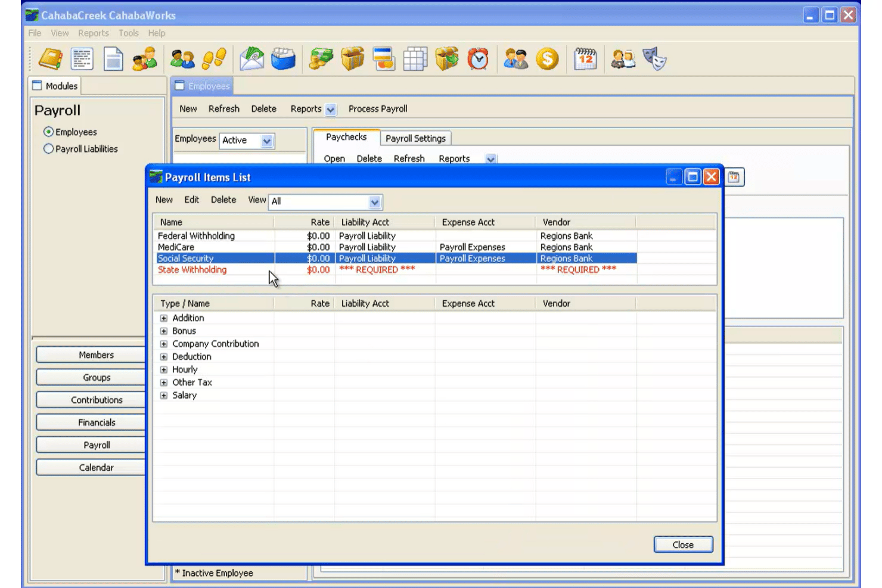
Task: Select the MediCare payroll item row
Action: tap(396, 247)
